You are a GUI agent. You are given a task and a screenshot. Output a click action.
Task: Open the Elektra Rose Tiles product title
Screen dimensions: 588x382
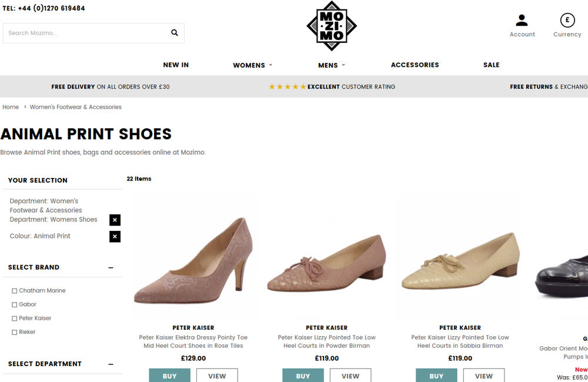click(193, 341)
